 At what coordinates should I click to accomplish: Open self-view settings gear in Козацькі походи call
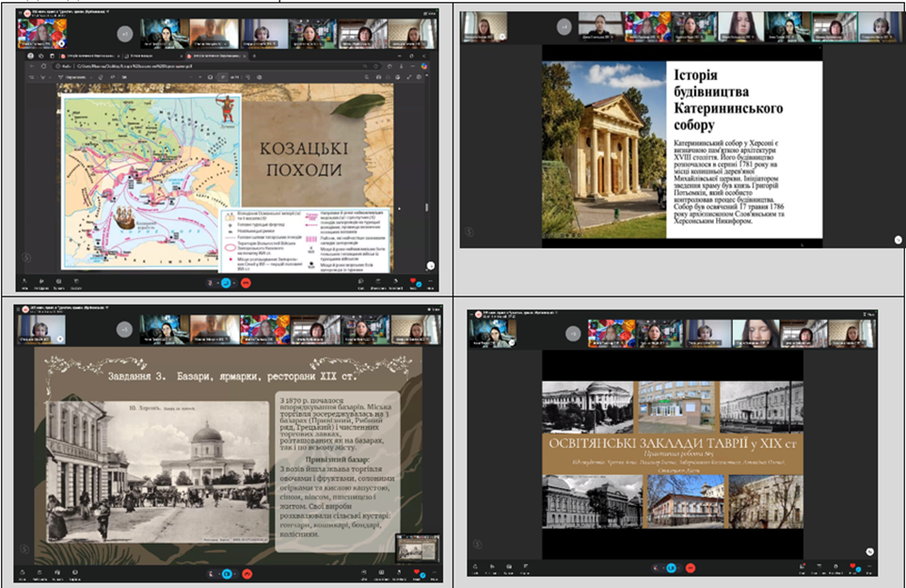(62, 43)
